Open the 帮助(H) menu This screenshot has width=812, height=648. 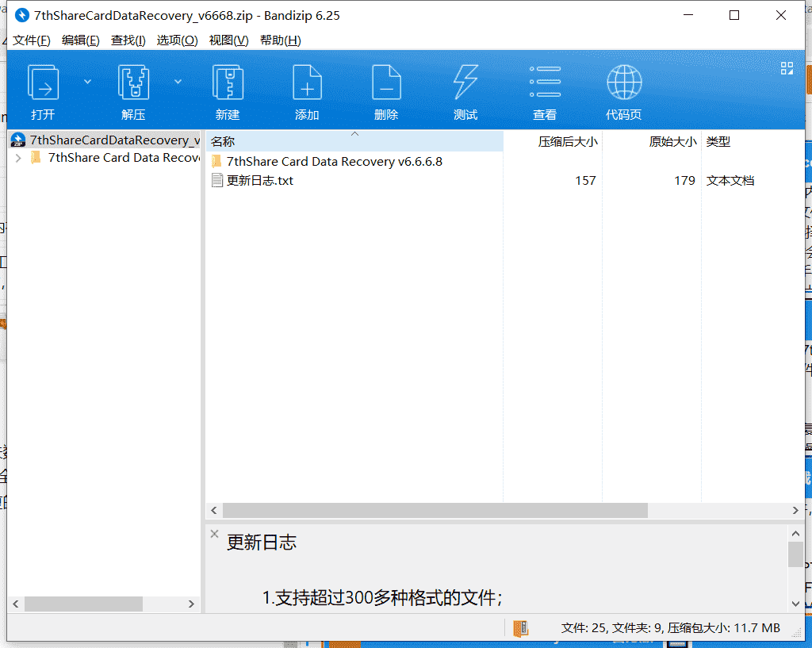pos(280,40)
